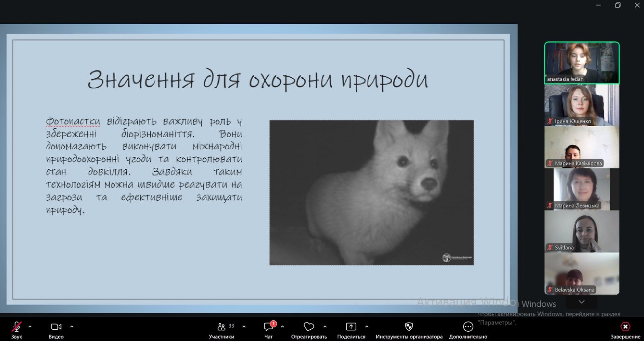This screenshot has width=644, height=341.
Task: Start screen sharing with Поделиться
Action: [x=351, y=327]
